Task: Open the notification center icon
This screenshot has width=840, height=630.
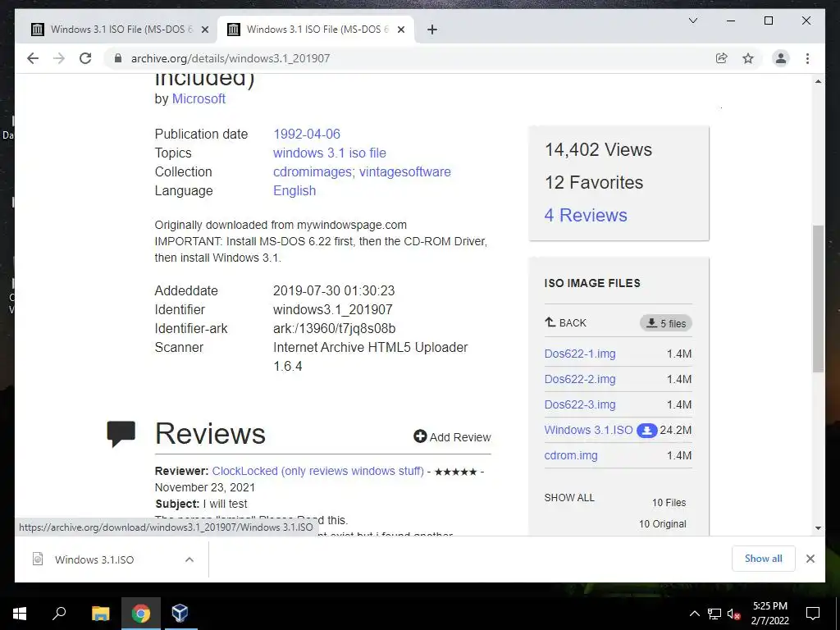Action: click(x=813, y=614)
